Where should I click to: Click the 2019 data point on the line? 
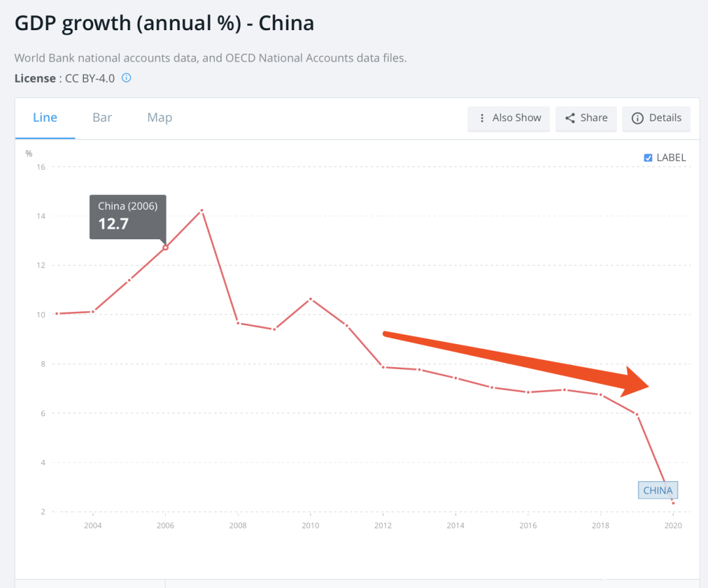[x=637, y=414]
